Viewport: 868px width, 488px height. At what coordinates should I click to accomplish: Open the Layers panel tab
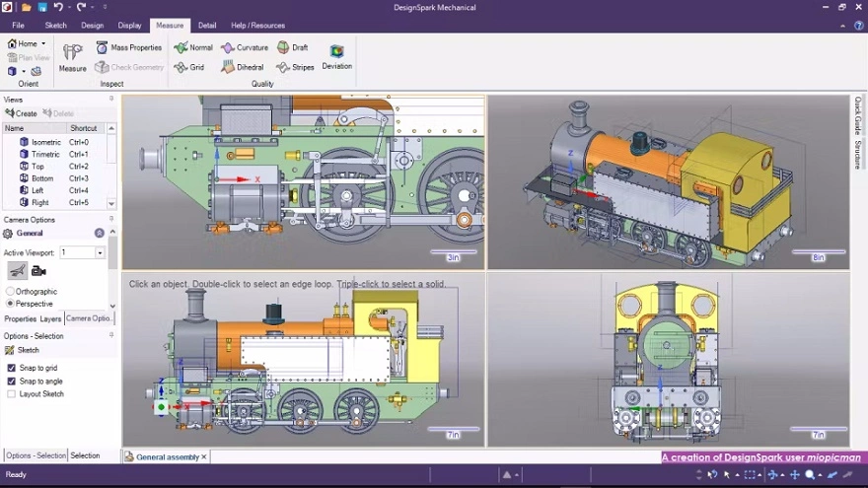tap(50, 318)
